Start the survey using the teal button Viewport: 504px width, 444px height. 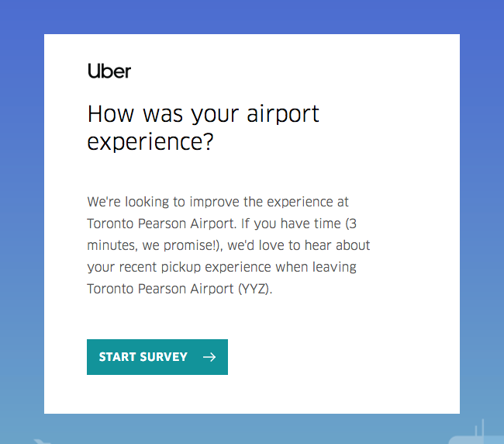click(157, 357)
